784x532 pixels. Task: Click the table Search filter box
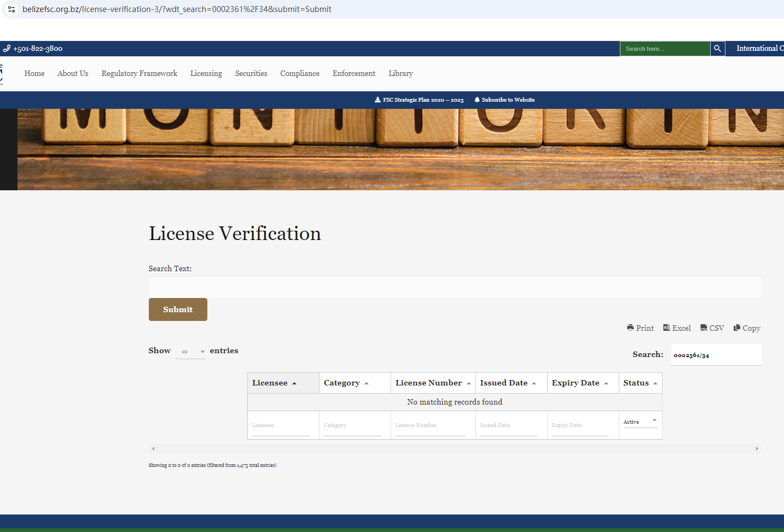pos(716,355)
